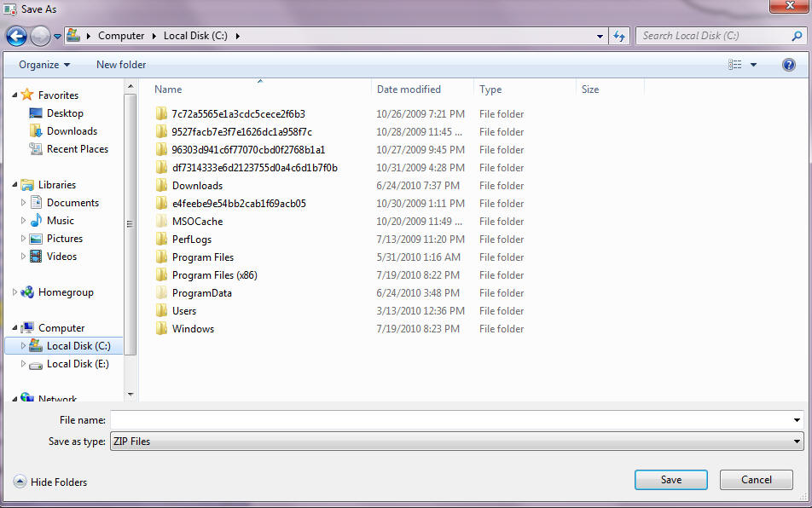
Task: Click the Refresh icon beside address bar
Action: [x=619, y=36]
